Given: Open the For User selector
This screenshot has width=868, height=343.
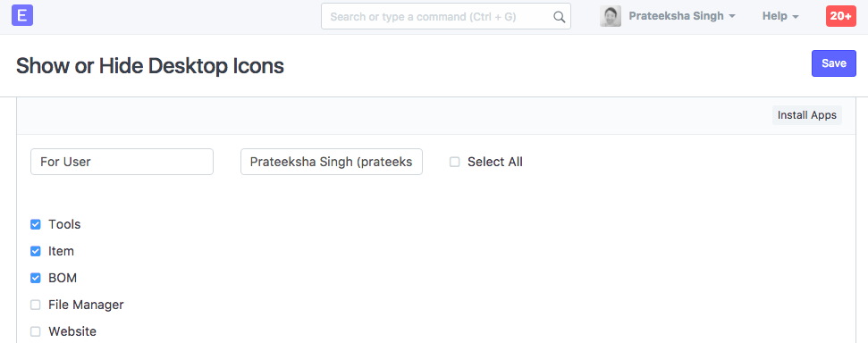Looking at the screenshot, I should [x=122, y=162].
